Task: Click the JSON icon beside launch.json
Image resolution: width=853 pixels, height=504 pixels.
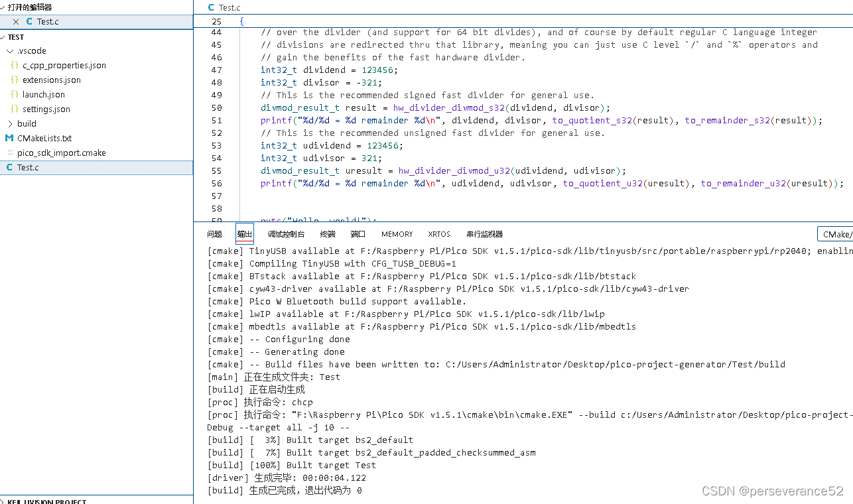Action: tap(15, 95)
